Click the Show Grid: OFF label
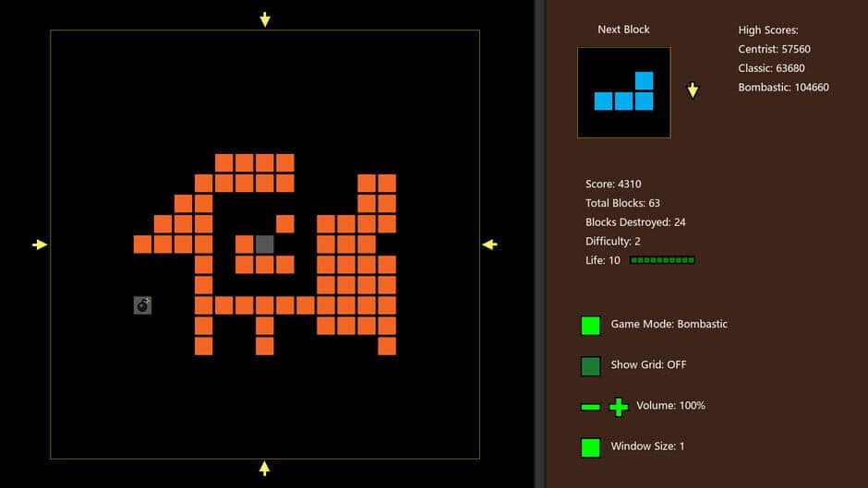 [648, 365]
